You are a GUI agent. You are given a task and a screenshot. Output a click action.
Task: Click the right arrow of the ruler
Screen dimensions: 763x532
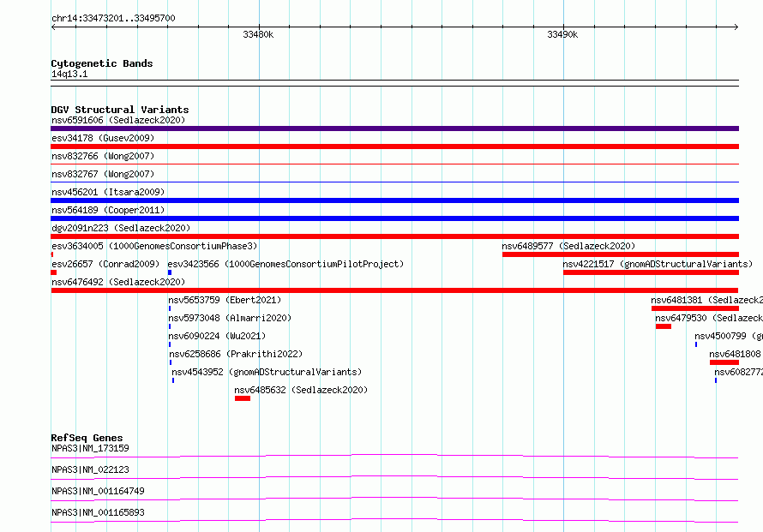click(736, 27)
